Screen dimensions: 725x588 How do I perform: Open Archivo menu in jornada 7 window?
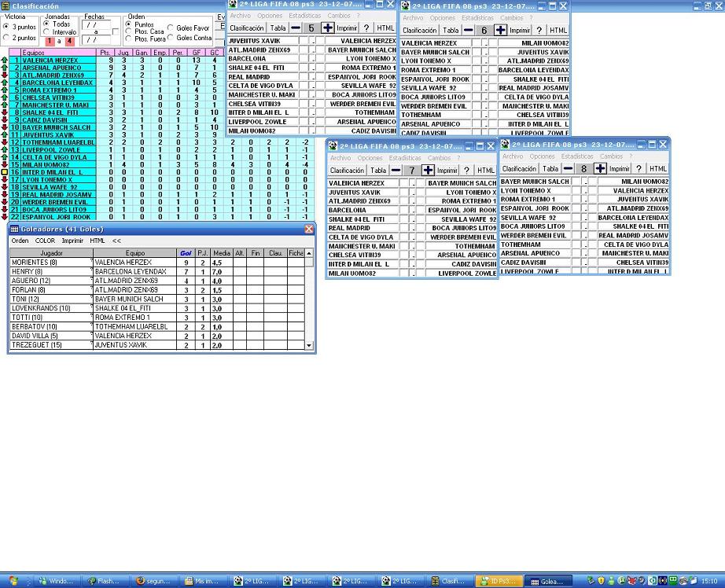tap(340, 158)
